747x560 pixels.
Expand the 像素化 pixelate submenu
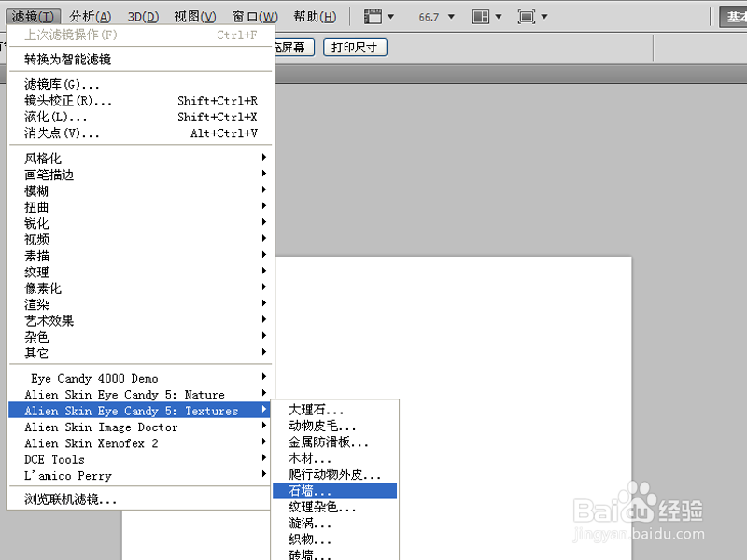point(141,287)
